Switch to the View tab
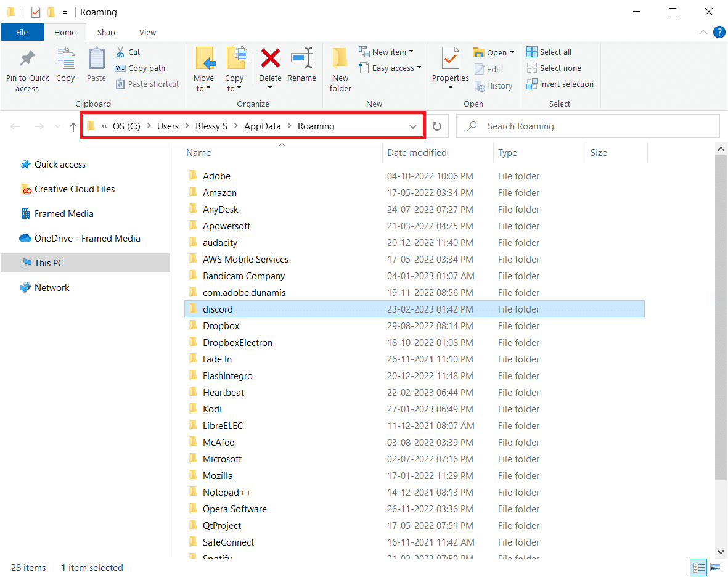Image resolution: width=728 pixels, height=577 pixels. coord(148,33)
